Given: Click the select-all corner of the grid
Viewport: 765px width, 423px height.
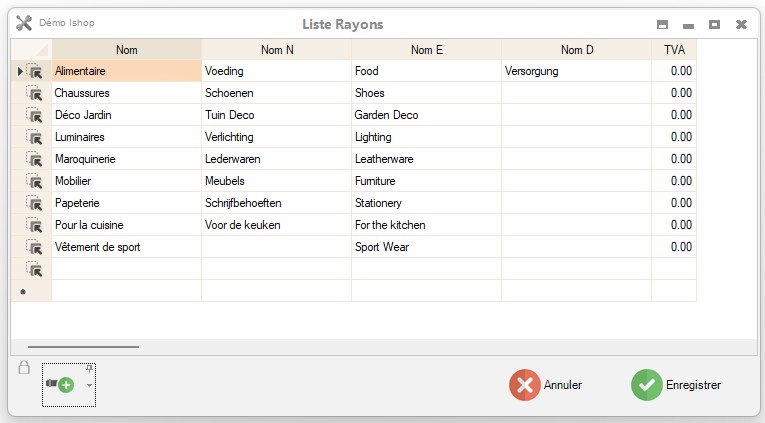Looking at the screenshot, I should [31, 50].
